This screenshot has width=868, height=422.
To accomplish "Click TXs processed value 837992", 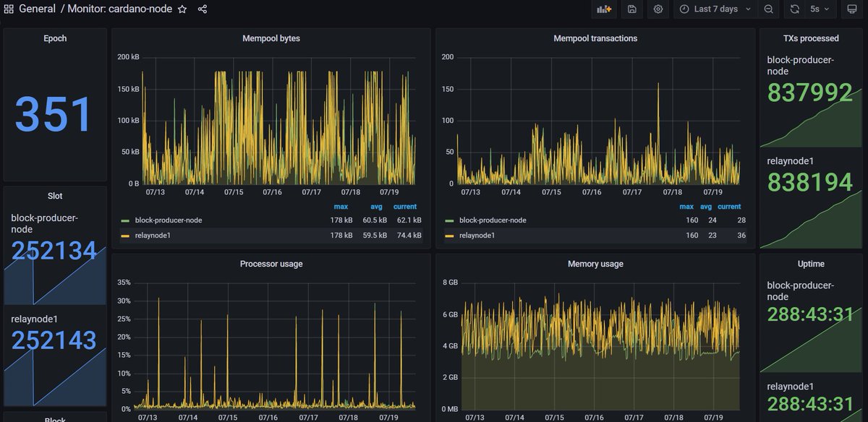I will click(x=810, y=93).
